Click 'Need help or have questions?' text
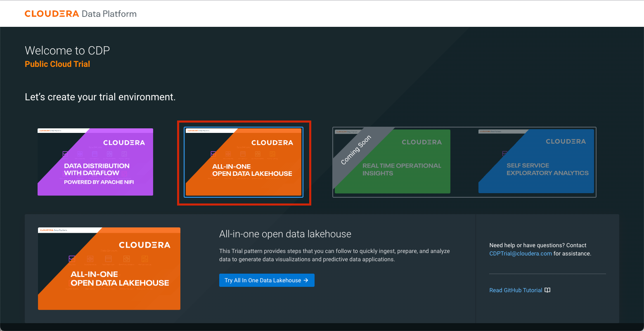The height and width of the screenshot is (331, 644). (x=527, y=245)
